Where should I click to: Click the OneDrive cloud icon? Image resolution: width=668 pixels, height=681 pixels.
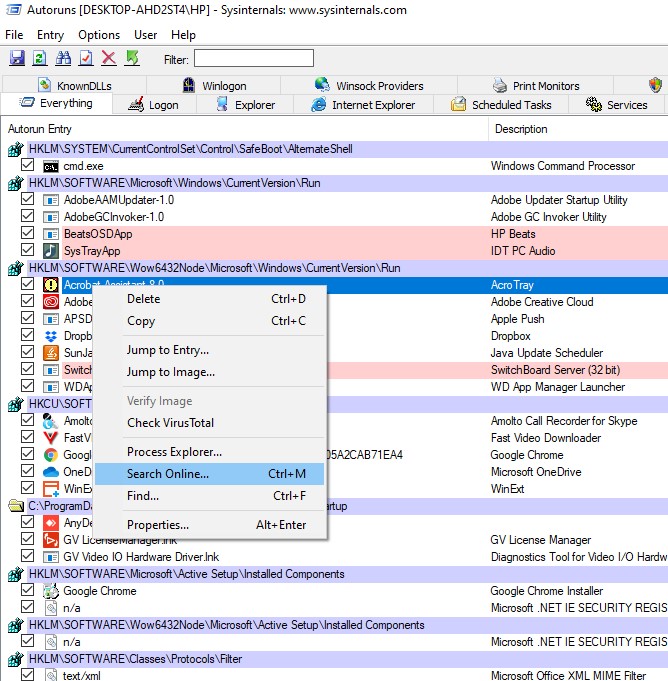tap(51, 472)
